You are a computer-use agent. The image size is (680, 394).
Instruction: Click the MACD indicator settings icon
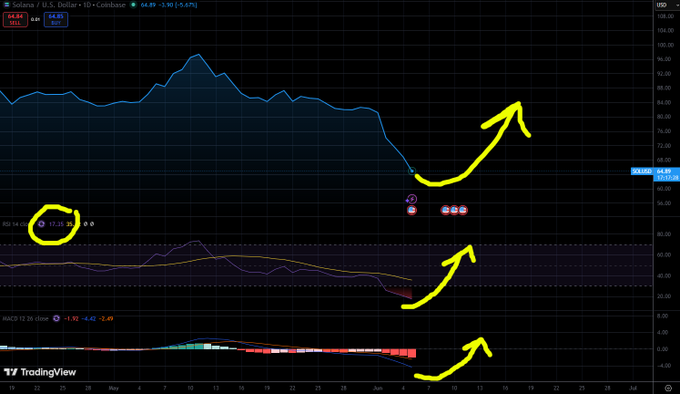click(x=56, y=319)
